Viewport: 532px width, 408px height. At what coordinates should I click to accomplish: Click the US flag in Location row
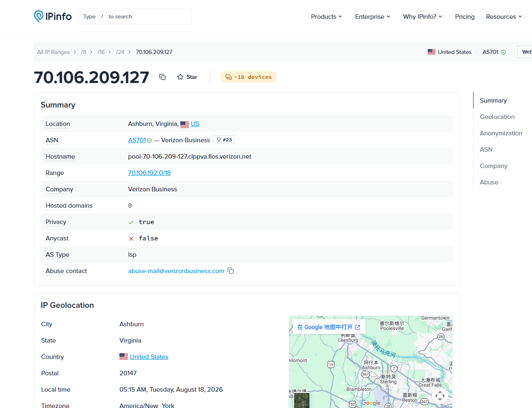[185, 124]
